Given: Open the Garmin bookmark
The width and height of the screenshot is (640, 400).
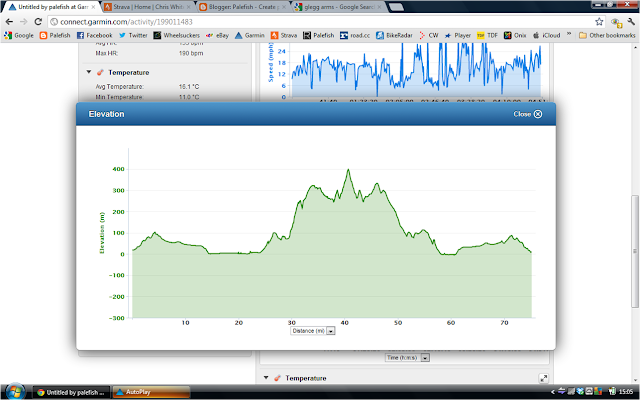Looking at the screenshot, I should point(250,36).
